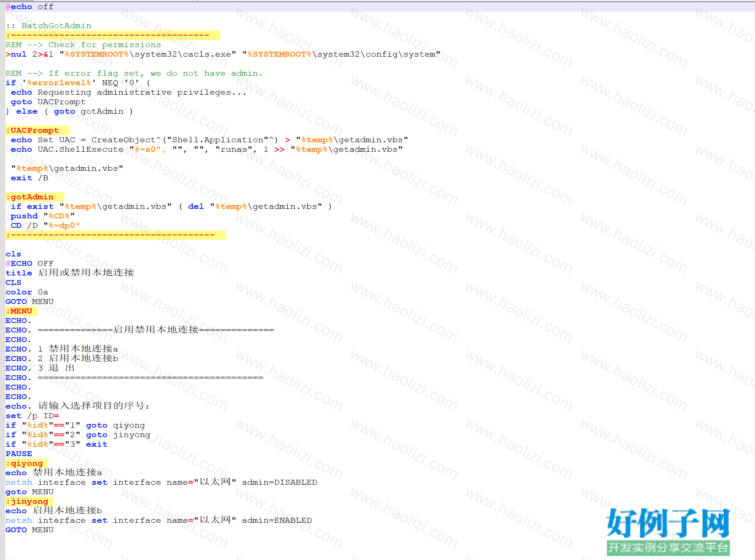Screen dimensions: 755x560
Task: Click the 'else ( goto gotAdmin )' line
Action: click(x=69, y=111)
